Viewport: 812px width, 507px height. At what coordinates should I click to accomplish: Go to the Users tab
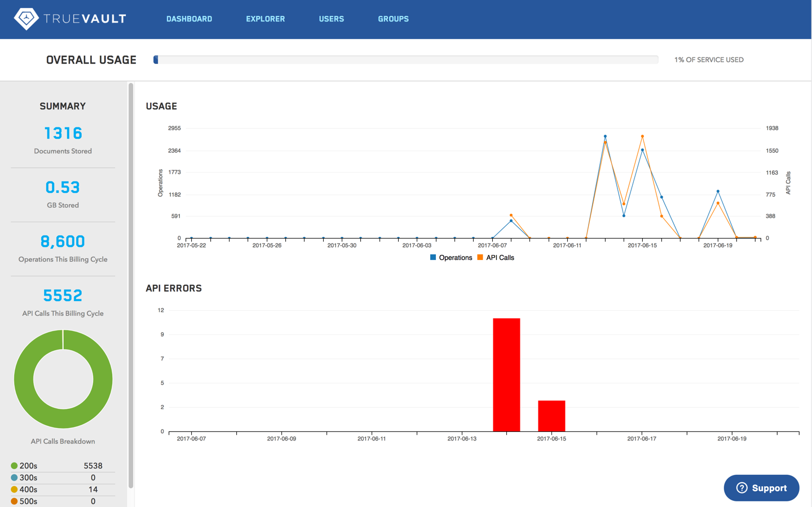pyautogui.click(x=331, y=19)
